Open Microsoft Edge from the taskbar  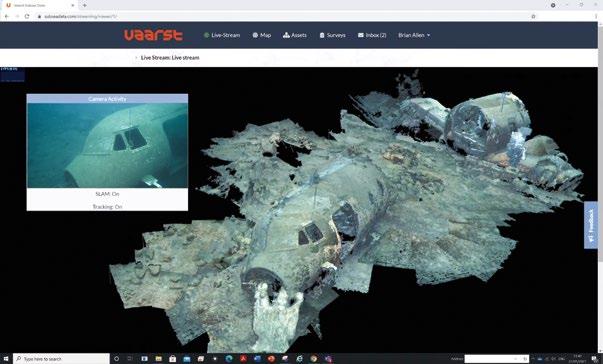pos(229,359)
